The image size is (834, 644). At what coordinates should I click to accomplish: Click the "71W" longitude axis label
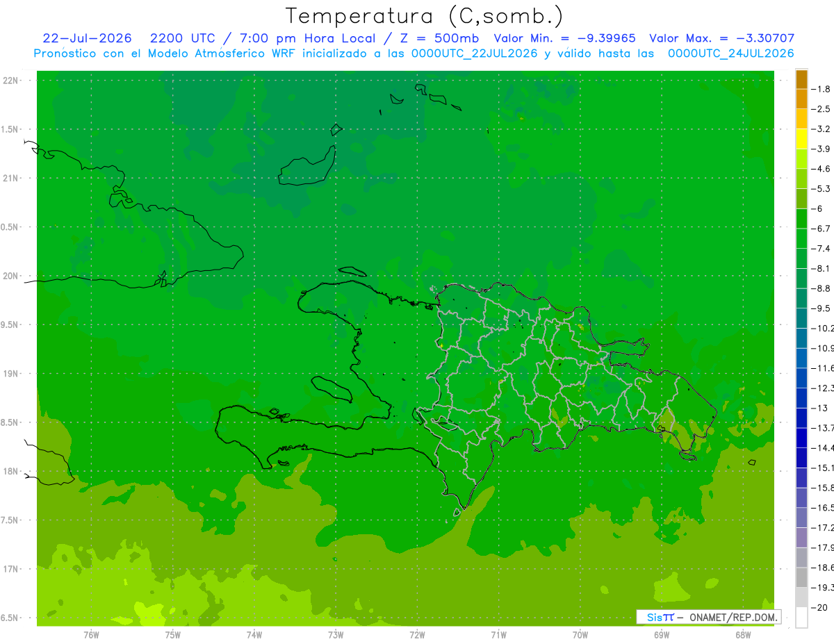coord(498,635)
